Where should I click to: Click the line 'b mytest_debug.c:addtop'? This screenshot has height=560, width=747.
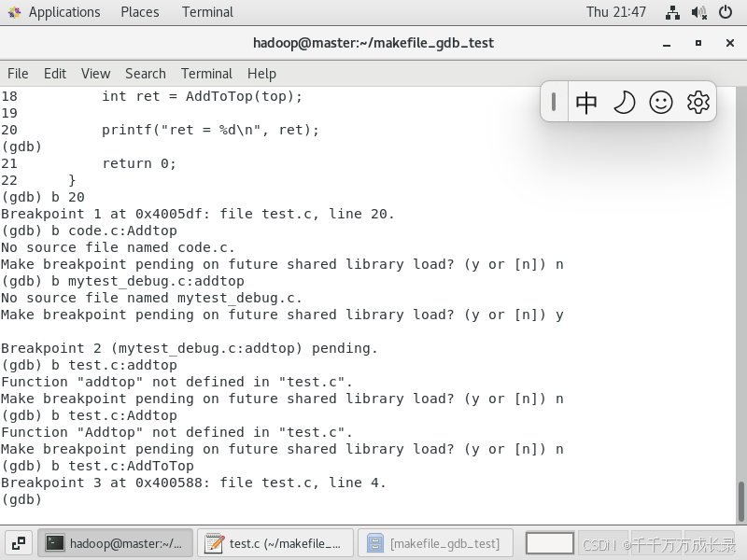(148, 282)
